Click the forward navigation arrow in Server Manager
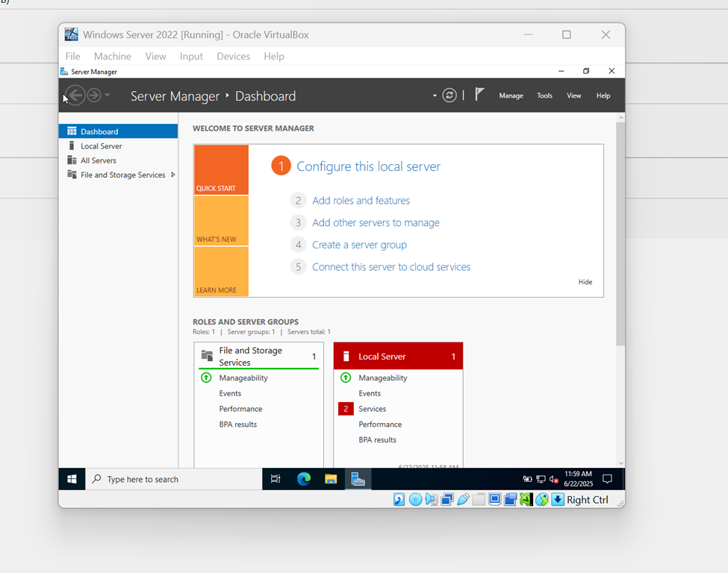The width and height of the screenshot is (728, 573). click(94, 95)
